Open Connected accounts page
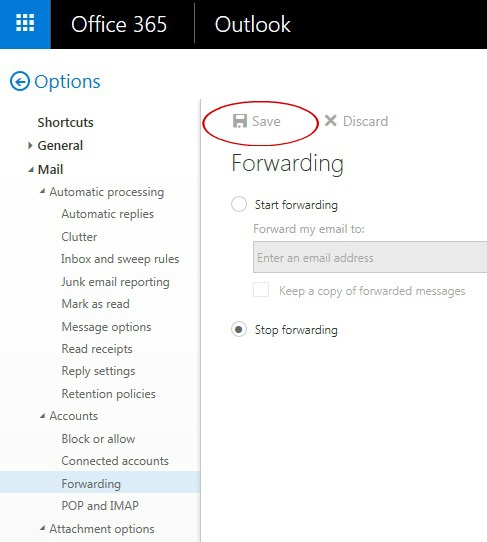 tap(115, 461)
